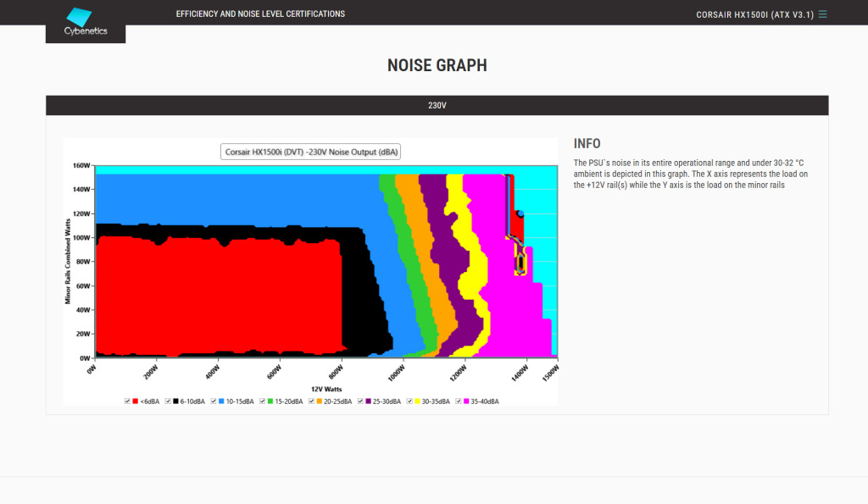Viewport: 868px width, 504px height.
Task: Click the Cybenetics logo
Action: tap(85, 21)
